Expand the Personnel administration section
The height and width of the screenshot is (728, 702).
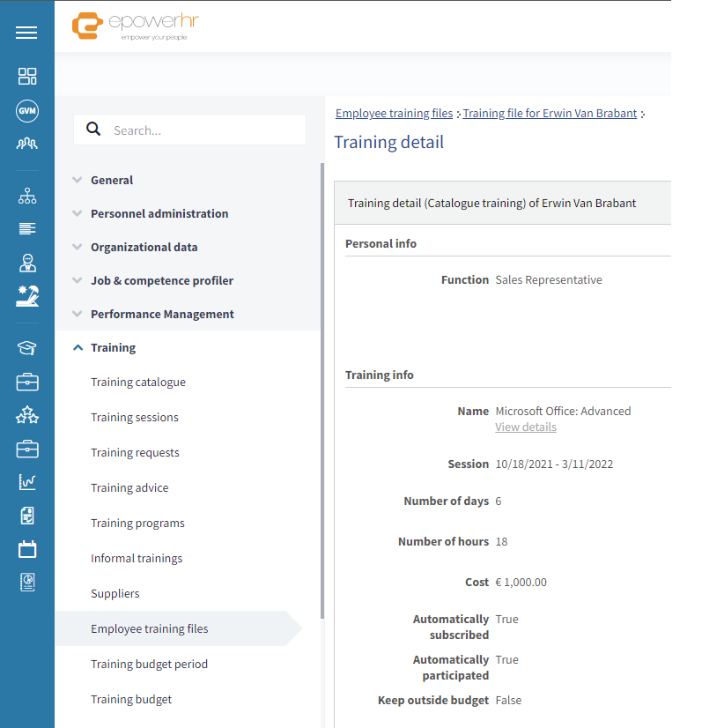coord(159,213)
